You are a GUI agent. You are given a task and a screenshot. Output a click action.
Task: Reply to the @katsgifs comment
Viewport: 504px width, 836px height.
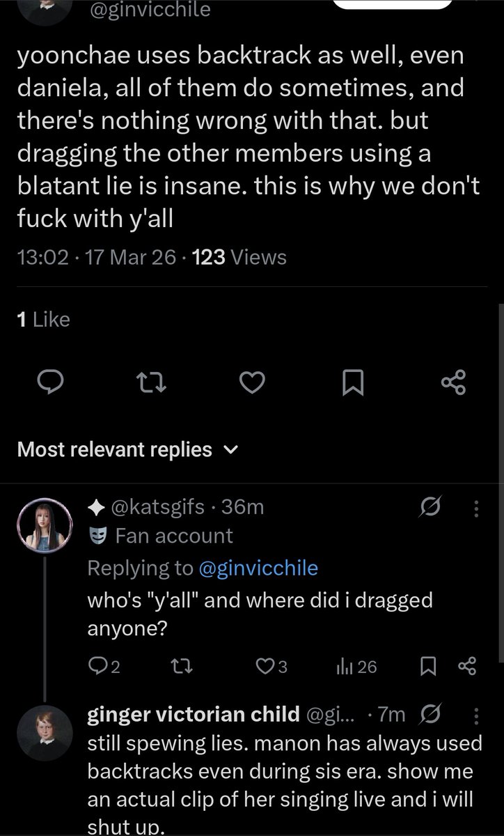[x=102, y=667]
